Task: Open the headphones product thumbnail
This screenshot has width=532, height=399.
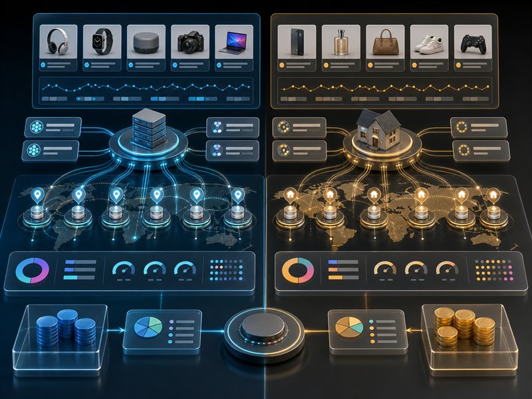Action: pos(59,42)
